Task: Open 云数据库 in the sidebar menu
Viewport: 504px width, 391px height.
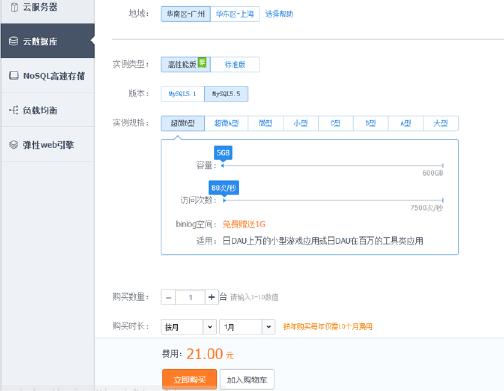Action: [48, 41]
